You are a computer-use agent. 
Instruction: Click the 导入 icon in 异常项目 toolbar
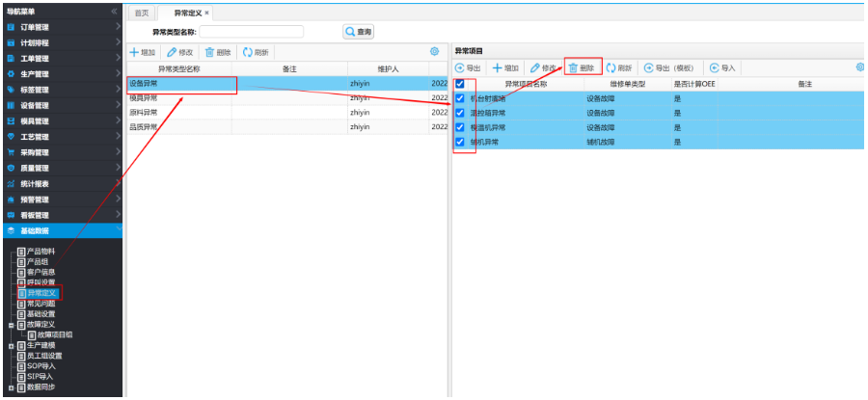click(714, 68)
